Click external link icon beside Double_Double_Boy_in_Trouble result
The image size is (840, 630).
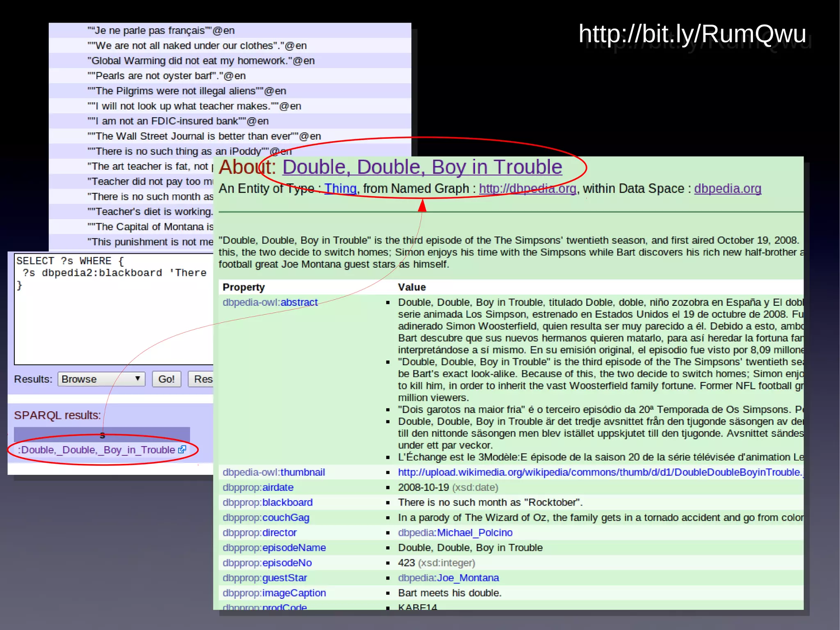pyautogui.click(x=182, y=449)
